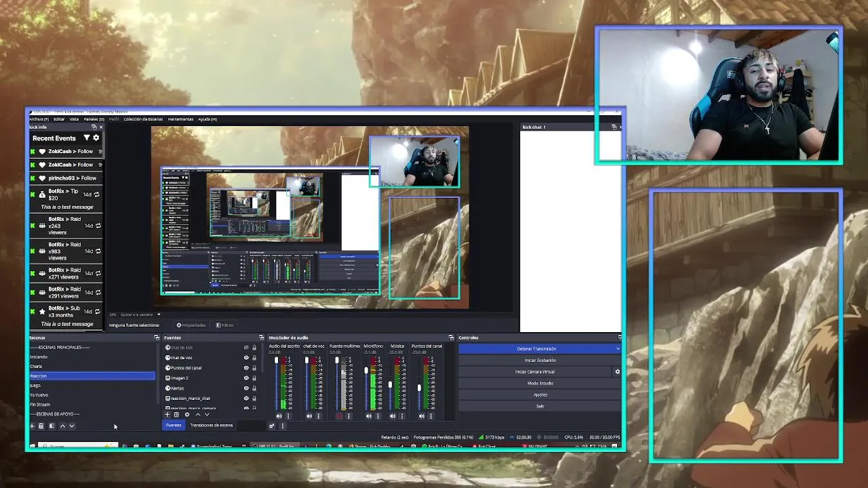
Task: Replay the BotRix Sub x3 months event
Action: [97, 311]
